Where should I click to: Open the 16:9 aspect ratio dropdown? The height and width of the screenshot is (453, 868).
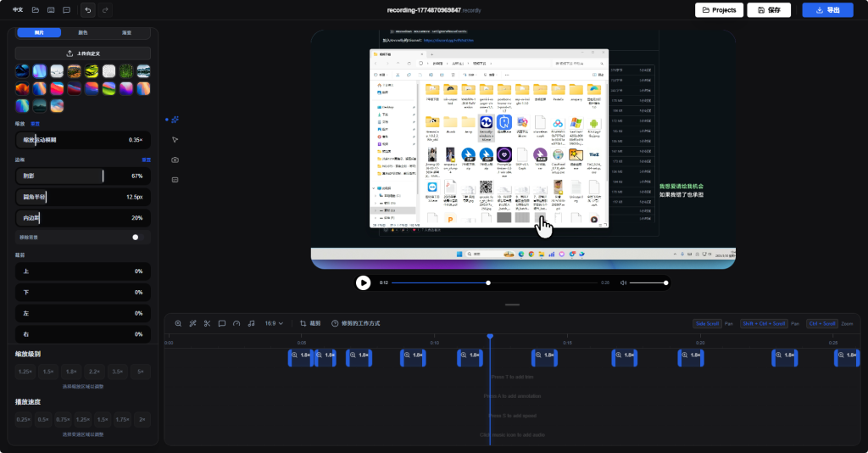coord(275,323)
